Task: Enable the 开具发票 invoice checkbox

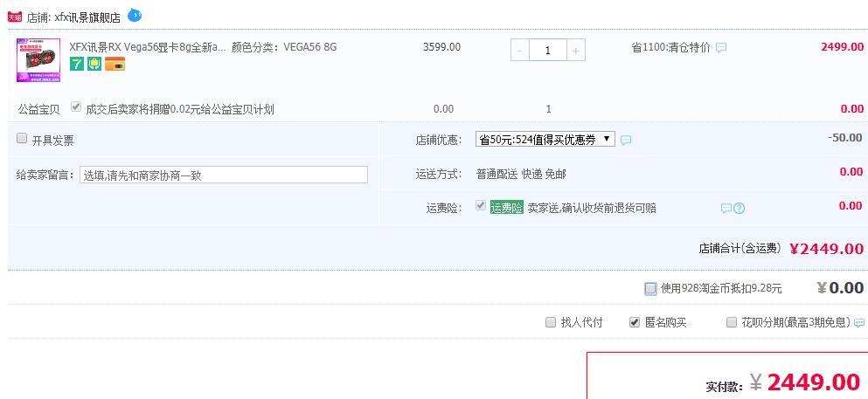Action: coord(22,138)
